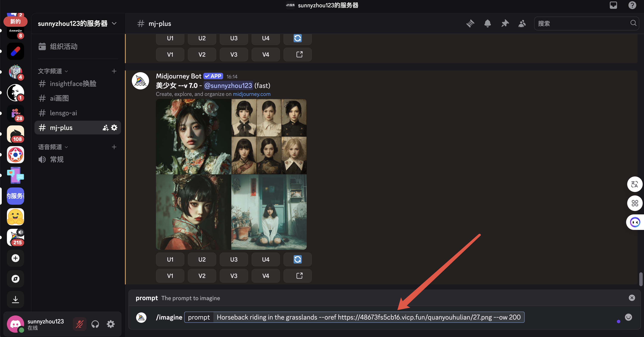Click the 搜索 search field
Screen dimensions: 644x337
pyautogui.click(x=582, y=23)
